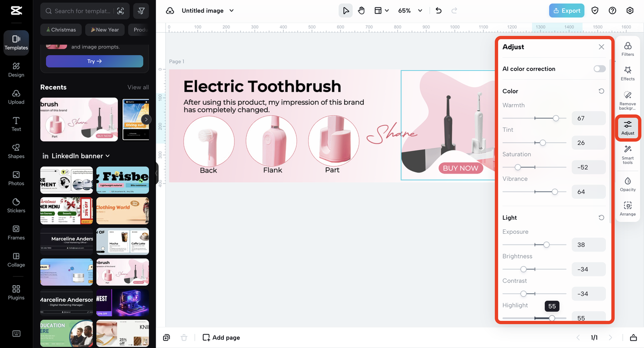The width and height of the screenshot is (644, 348).
Task: Click the Try button
Action: click(95, 61)
